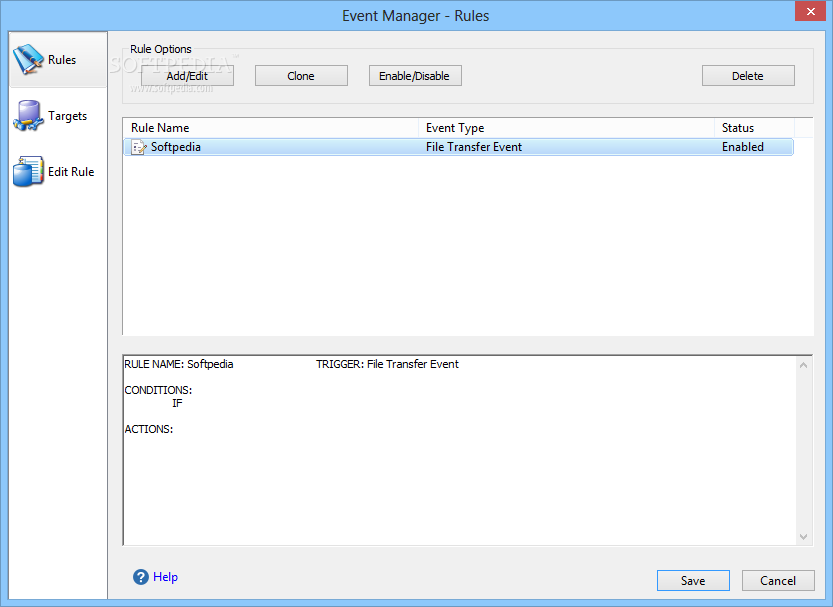Click the ACTIONS: line in details

149,429
